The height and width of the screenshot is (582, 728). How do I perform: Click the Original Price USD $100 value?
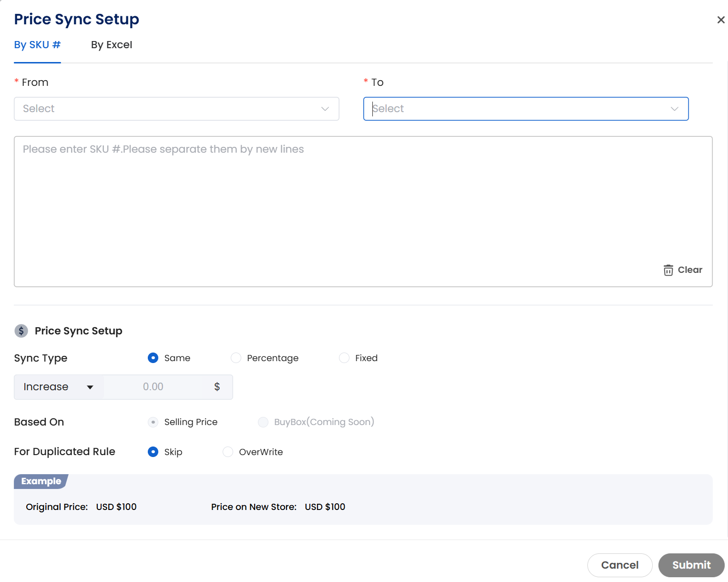[116, 507]
